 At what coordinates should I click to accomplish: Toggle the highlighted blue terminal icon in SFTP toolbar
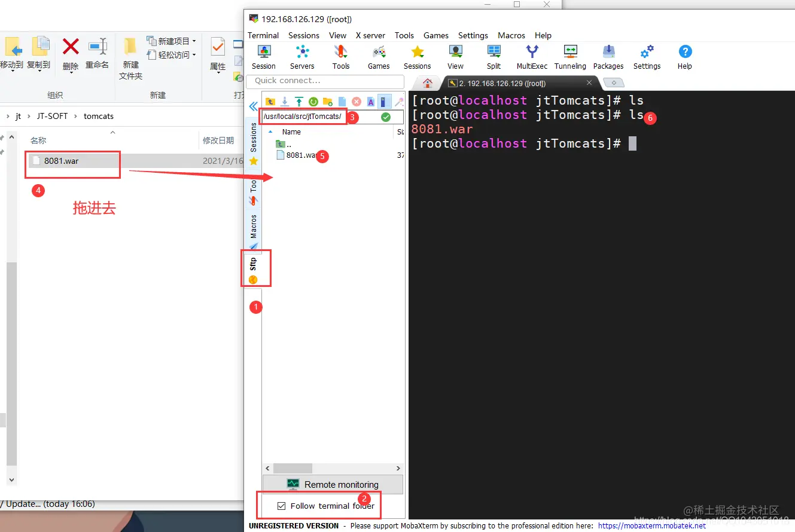(384, 102)
